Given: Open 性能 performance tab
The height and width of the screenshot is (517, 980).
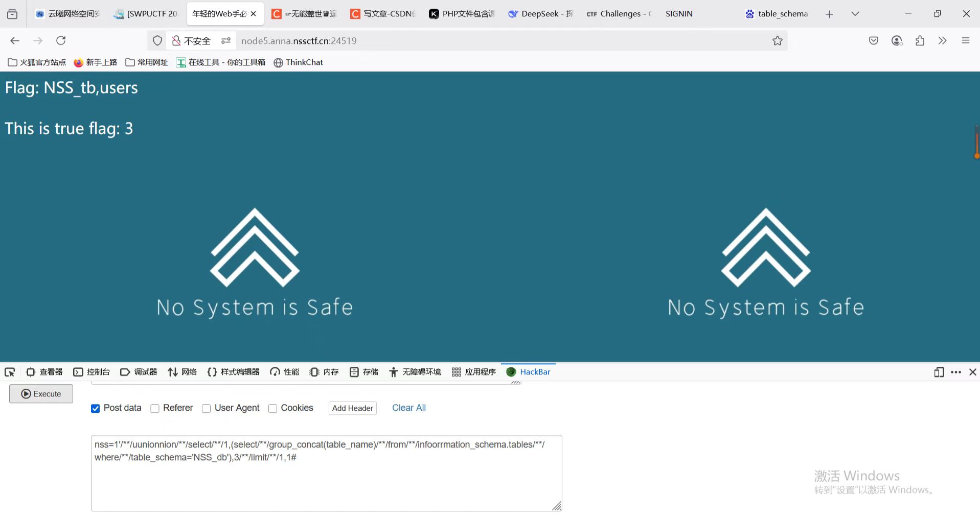Looking at the screenshot, I should coord(285,372).
